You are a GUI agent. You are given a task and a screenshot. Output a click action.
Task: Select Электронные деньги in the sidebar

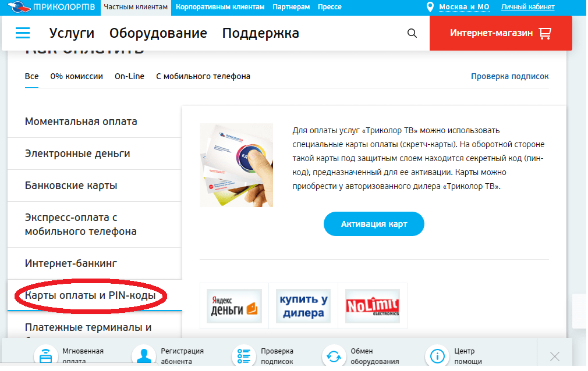(x=77, y=154)
